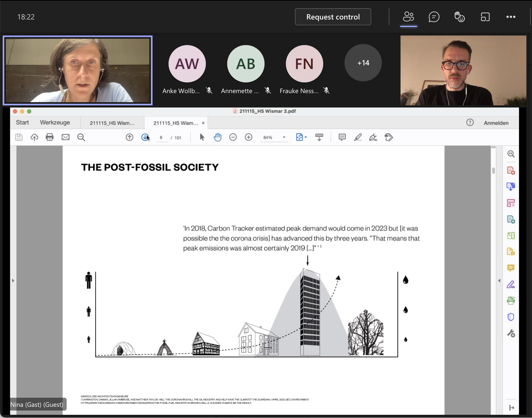Click the PDF print icon
This screenshot has height=418, width=532.
pyautogui.click(x=50, y=137)
